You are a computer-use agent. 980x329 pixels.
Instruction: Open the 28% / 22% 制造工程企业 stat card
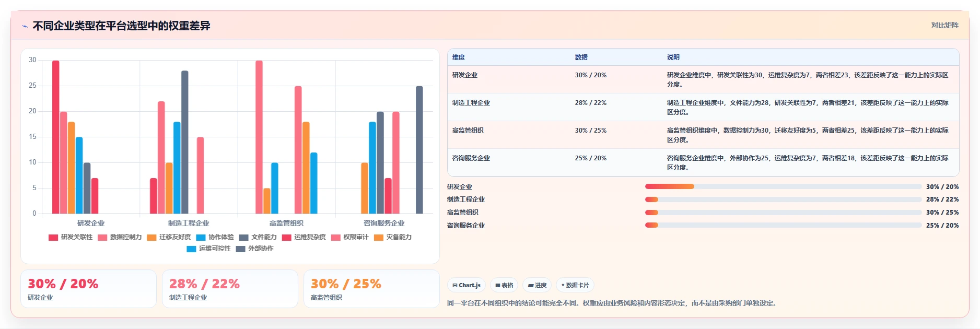(x=230, y=289)
